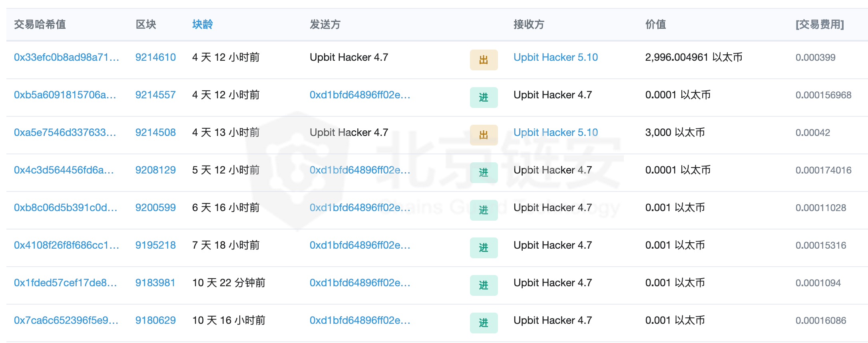Open transaction hash 0x7ca6c652396f5e9…
The width and height of the screenshot is (868, 343).
pos(66,320)
